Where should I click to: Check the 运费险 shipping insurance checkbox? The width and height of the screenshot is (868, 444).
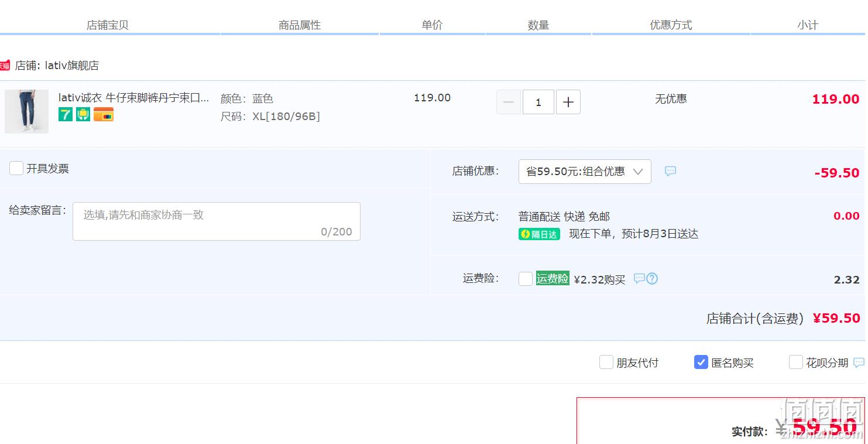coord(526,279)
